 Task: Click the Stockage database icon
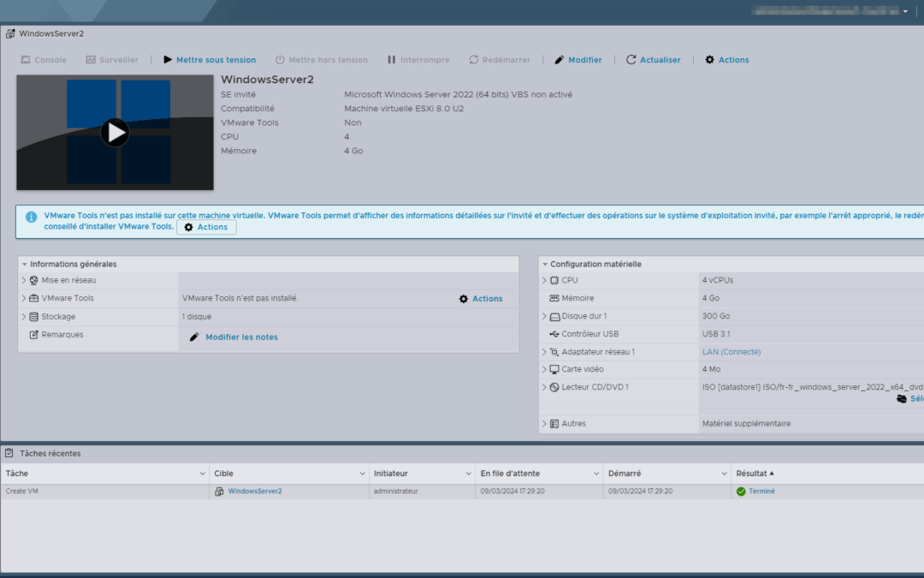tap(33, 317)
